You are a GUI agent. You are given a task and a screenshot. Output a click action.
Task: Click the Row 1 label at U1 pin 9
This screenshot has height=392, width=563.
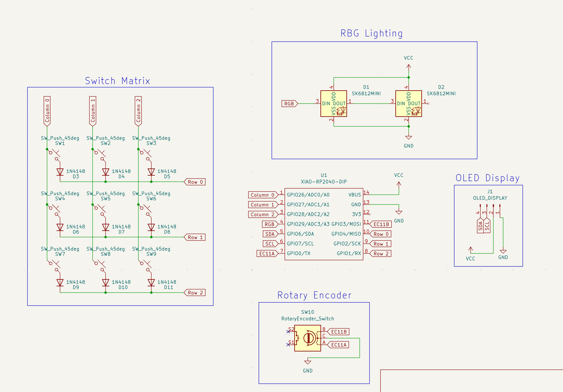380,244
